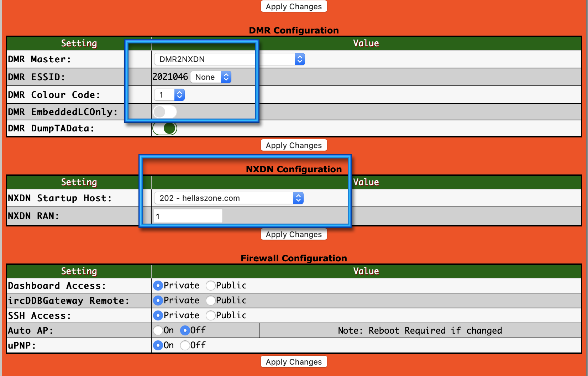The image size is (588, 376).
Task: Turn uPNP Off
Action: click(185, 345)
